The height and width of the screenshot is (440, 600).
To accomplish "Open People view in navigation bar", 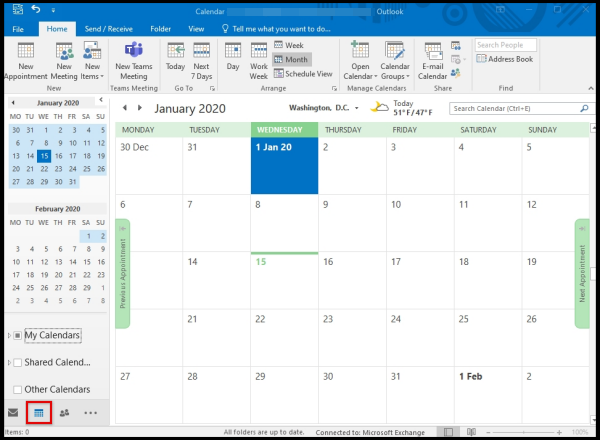I will click(65, 412).
